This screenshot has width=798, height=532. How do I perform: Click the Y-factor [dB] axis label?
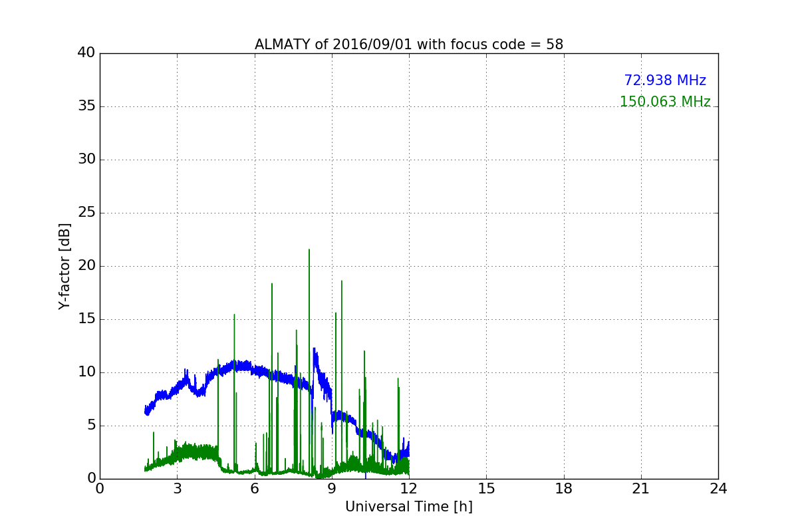pos(65,266)
